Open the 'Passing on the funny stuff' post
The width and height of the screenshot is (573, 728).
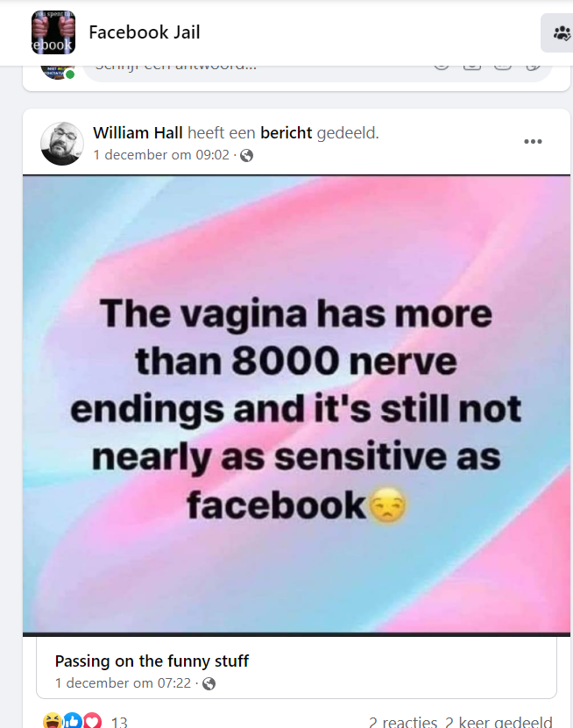coord(152,661)
